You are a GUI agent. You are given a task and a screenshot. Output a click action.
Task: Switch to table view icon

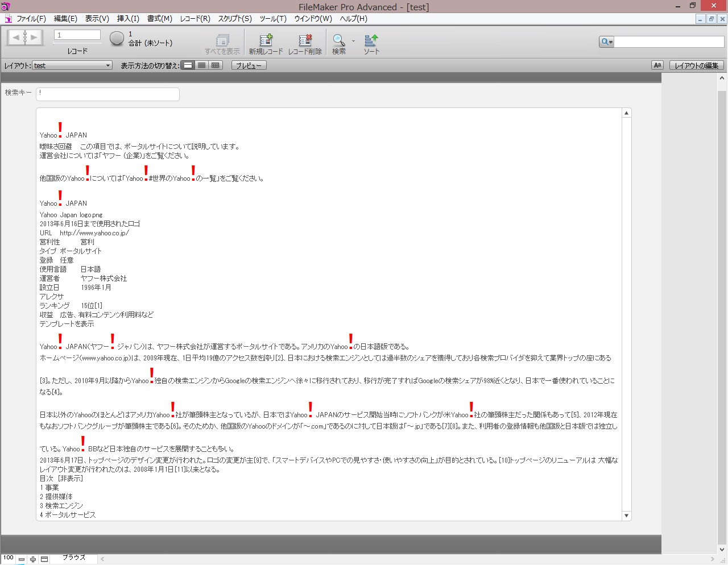(216, 65)
